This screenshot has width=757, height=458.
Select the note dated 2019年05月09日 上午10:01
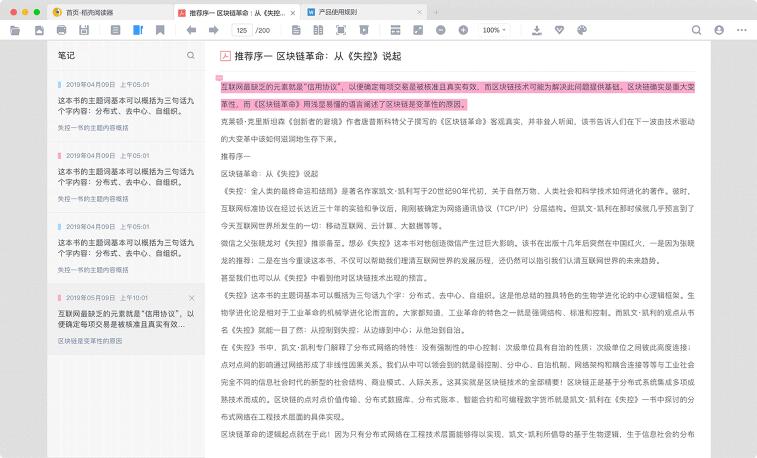pos(126,319)
